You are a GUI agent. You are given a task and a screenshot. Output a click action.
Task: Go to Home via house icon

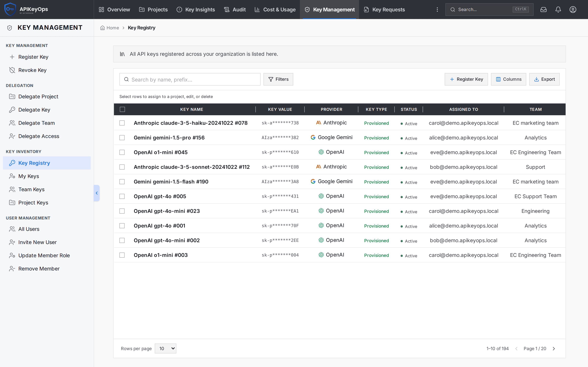tap(103, 28)
